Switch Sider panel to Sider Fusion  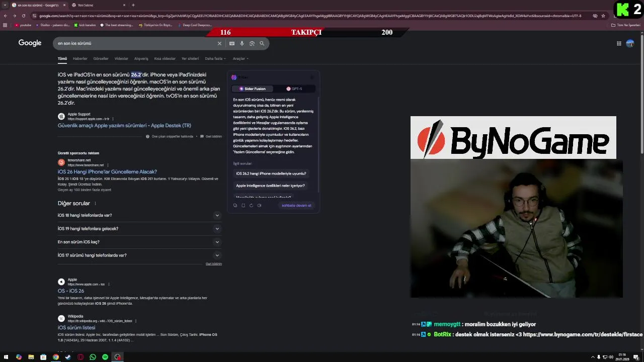pos(253,88)
